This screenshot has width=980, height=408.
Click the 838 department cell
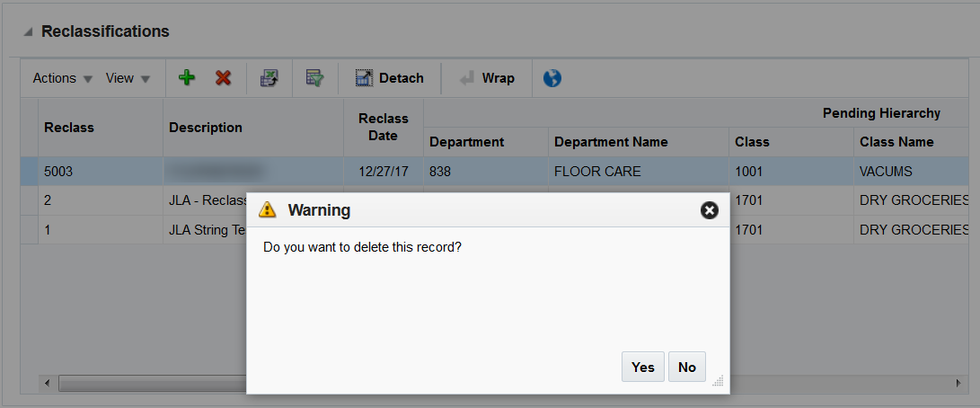point(486,171)
